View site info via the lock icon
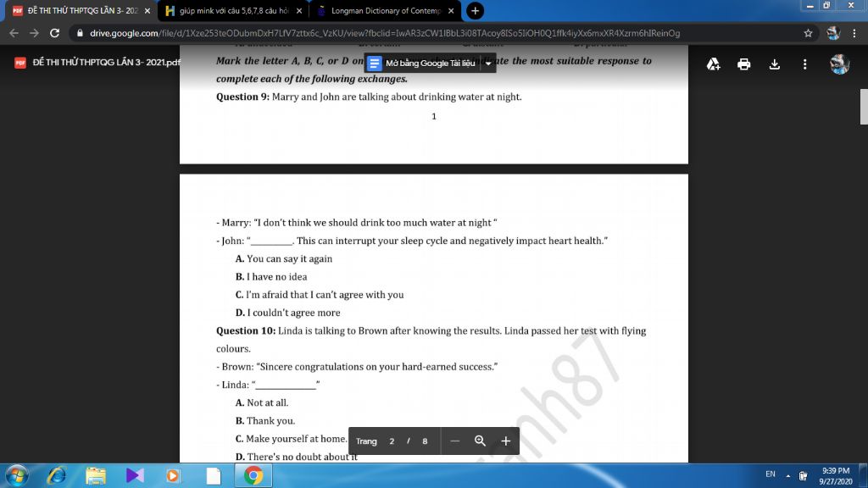Viewport: 868px width, 488px height. pos(80,33)
